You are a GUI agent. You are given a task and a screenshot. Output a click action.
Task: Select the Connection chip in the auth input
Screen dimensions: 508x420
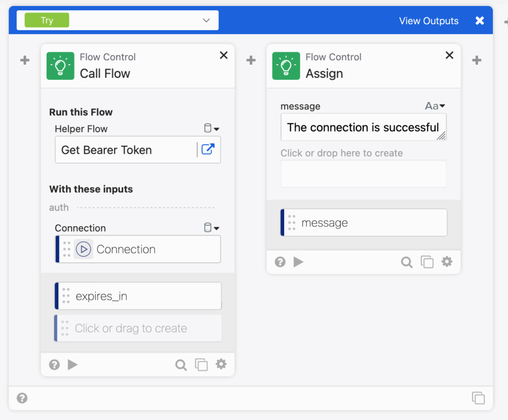138,249
